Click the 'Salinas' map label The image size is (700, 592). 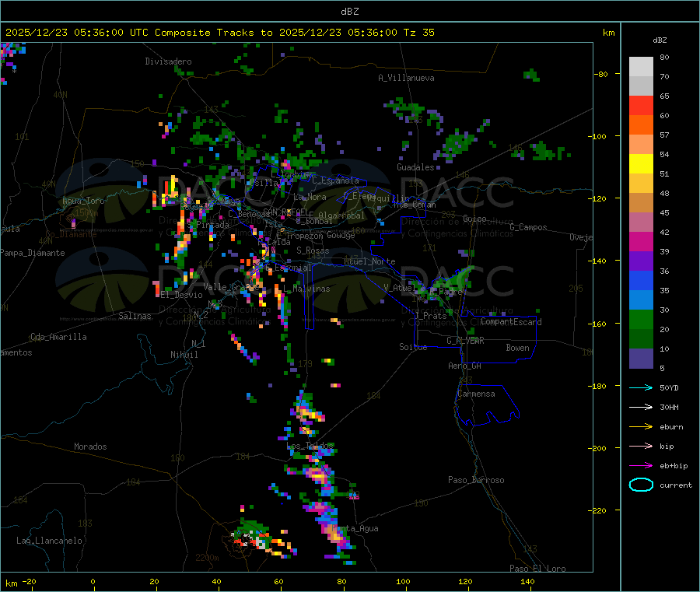135,316
